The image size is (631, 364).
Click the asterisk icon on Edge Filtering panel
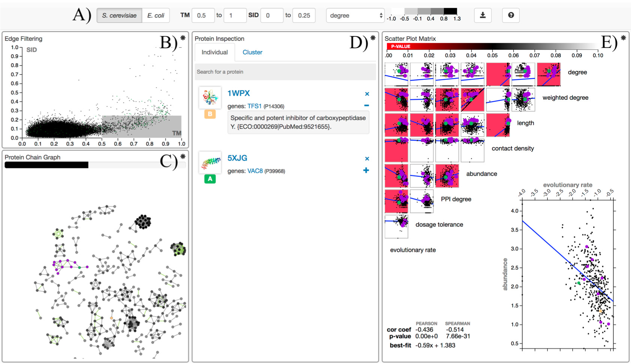tap(183, 37)
